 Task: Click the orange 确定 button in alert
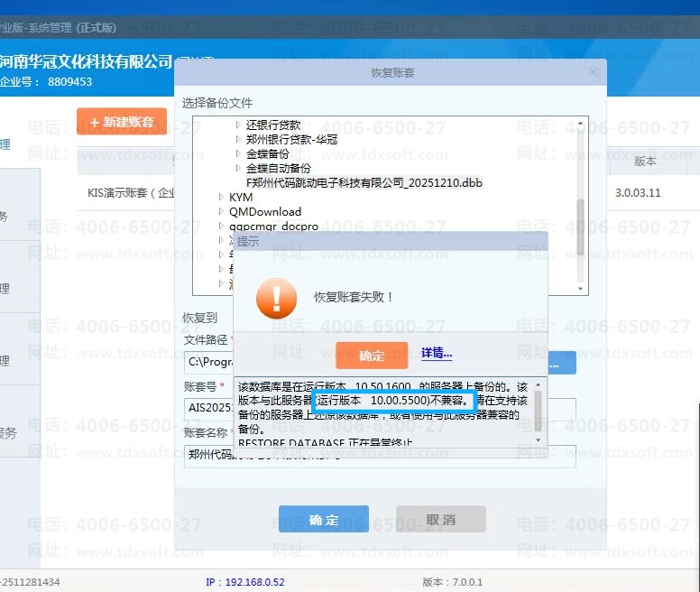click(x=371, y=356)
